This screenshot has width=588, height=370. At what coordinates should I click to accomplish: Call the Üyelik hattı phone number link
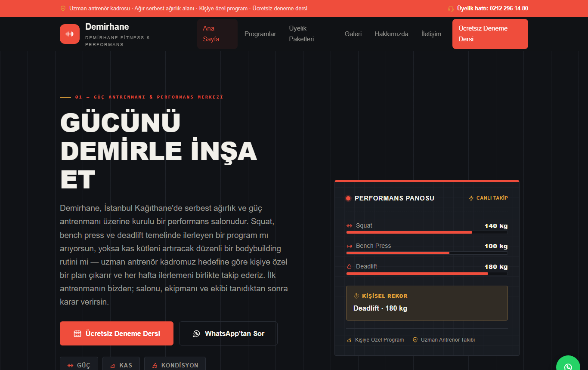[x=492, y=9]
